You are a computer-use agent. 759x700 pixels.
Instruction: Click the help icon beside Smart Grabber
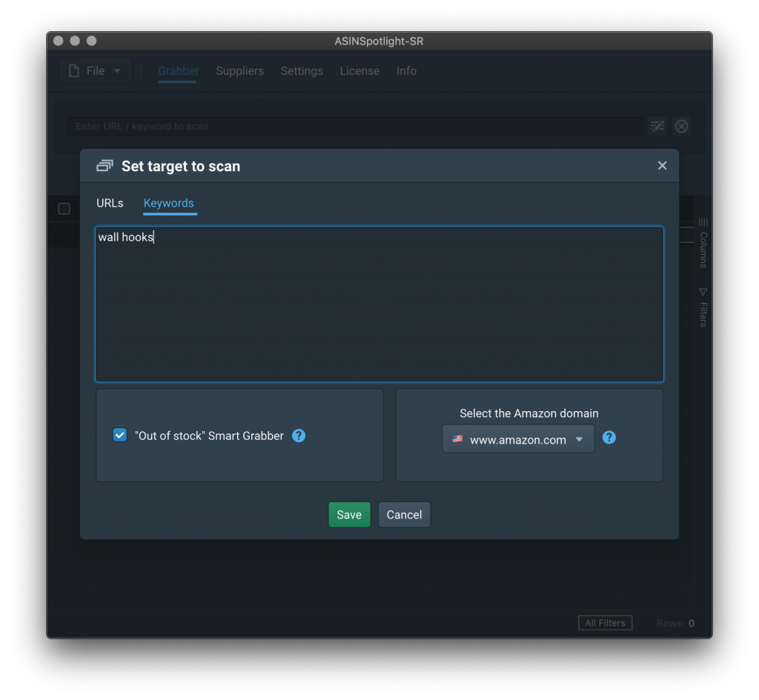point(299,436)
